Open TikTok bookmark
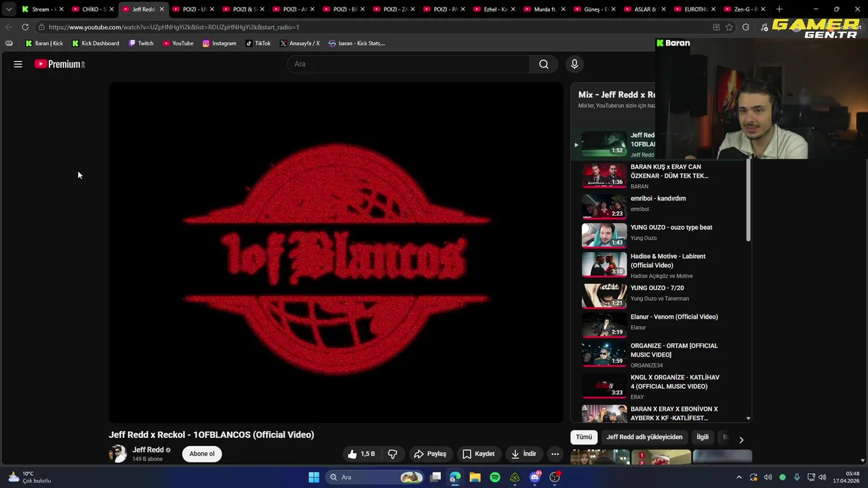 [x=258, y=43]
